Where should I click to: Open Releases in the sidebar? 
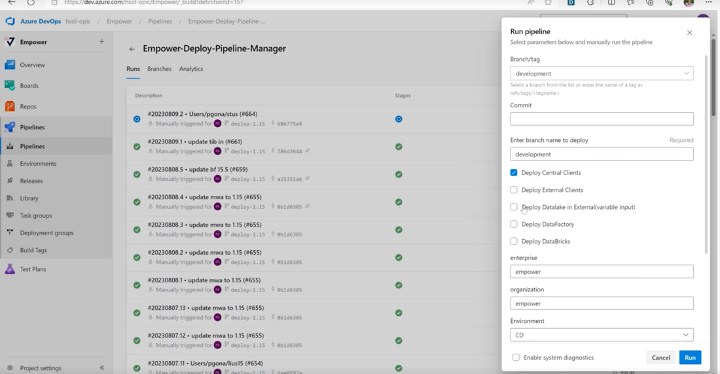click(31, 181)
